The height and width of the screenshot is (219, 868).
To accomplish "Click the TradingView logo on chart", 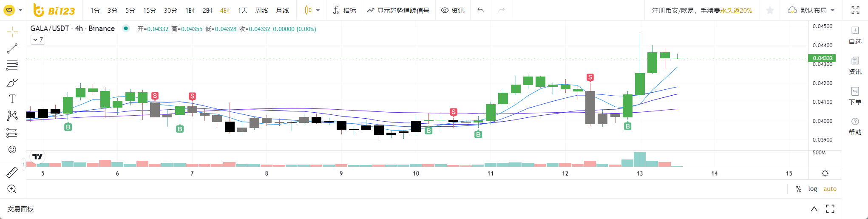I will click(x=37, y=156).
